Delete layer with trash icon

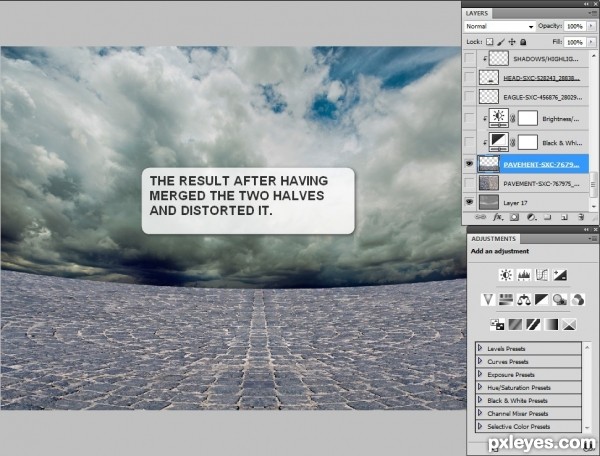581,217
